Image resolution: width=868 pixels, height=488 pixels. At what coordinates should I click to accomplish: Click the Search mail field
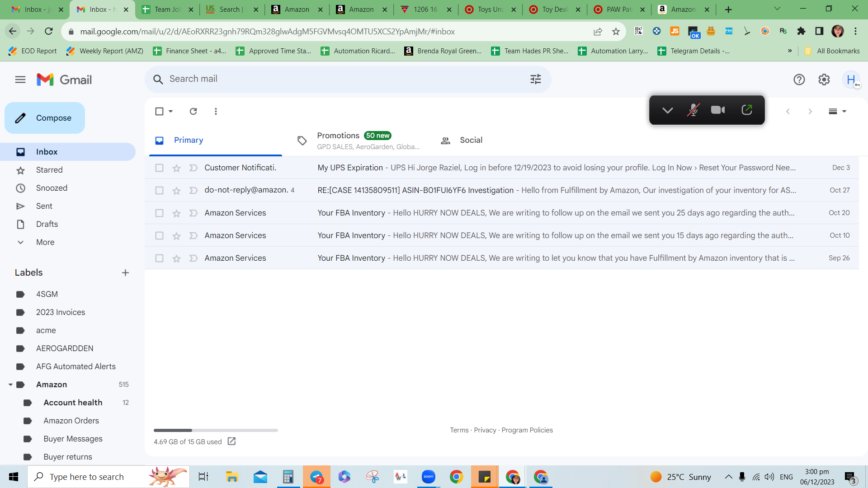(x=348, y=79)
